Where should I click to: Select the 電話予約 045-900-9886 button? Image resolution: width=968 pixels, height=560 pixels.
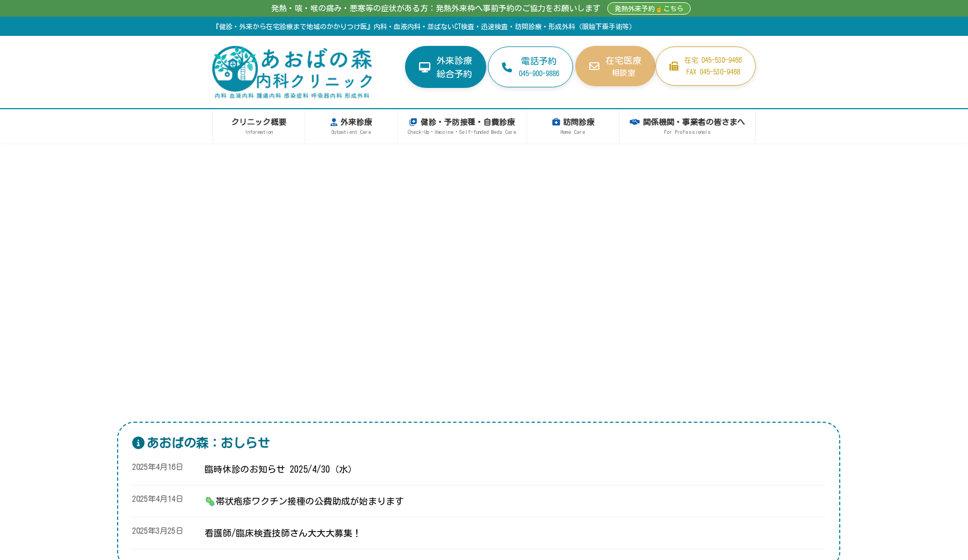pyautogui.click(x=530, y=67)
